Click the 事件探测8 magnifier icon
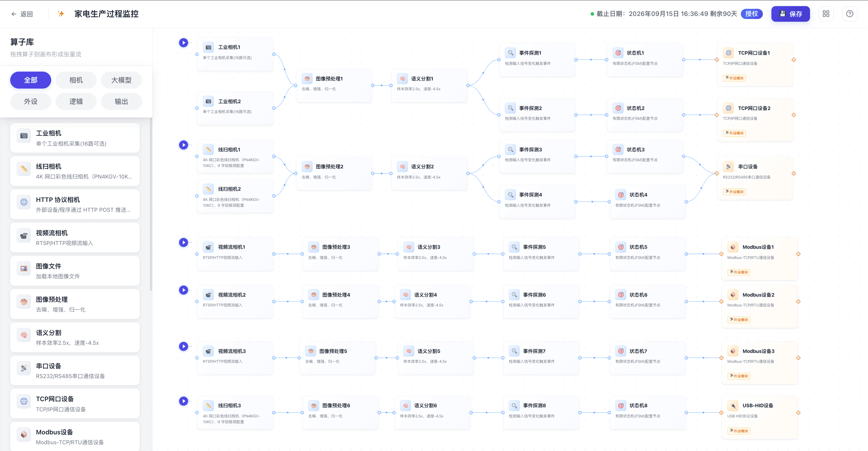 (514, 406)
